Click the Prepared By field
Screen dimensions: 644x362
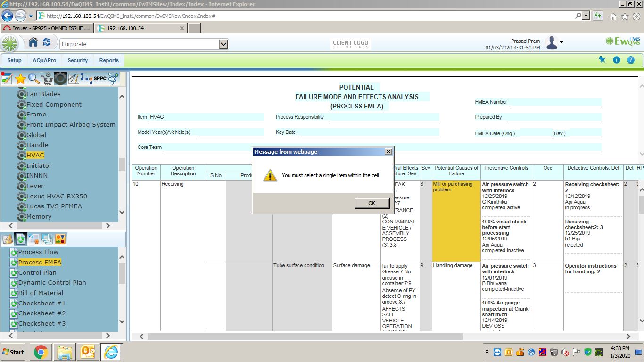(554, 117)
